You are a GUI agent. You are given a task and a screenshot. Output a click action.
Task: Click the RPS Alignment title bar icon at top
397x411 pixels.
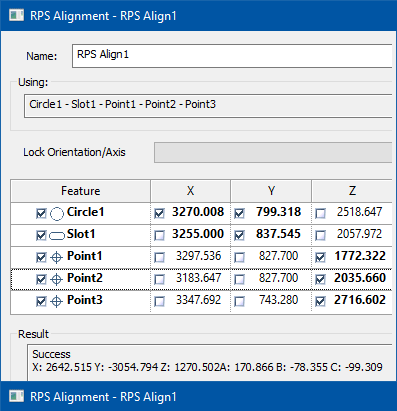pyautogui.click(x=16, y=15)
